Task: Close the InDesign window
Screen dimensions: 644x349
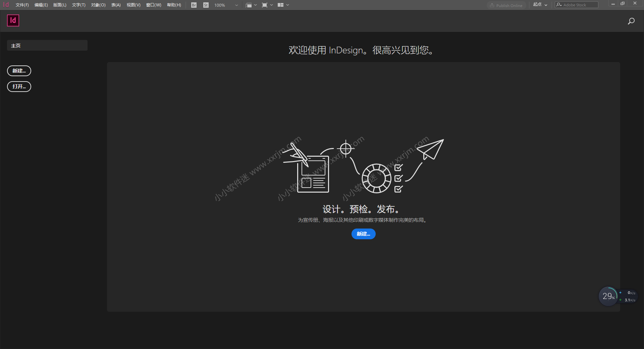Action: pos(635,4)
